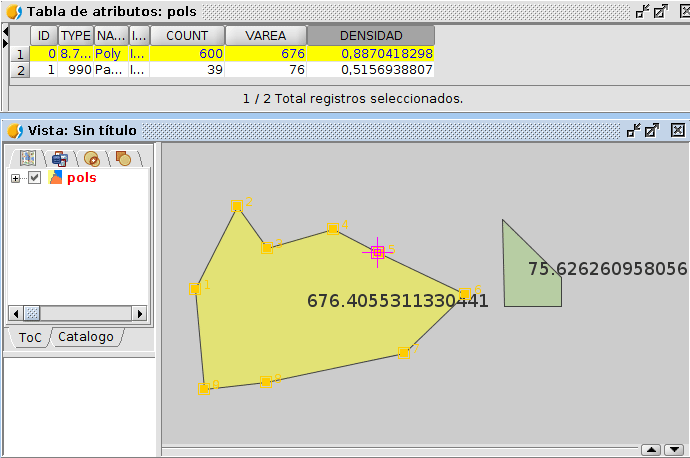
Task: Click the VAREA column header
Action: point(266,35)
